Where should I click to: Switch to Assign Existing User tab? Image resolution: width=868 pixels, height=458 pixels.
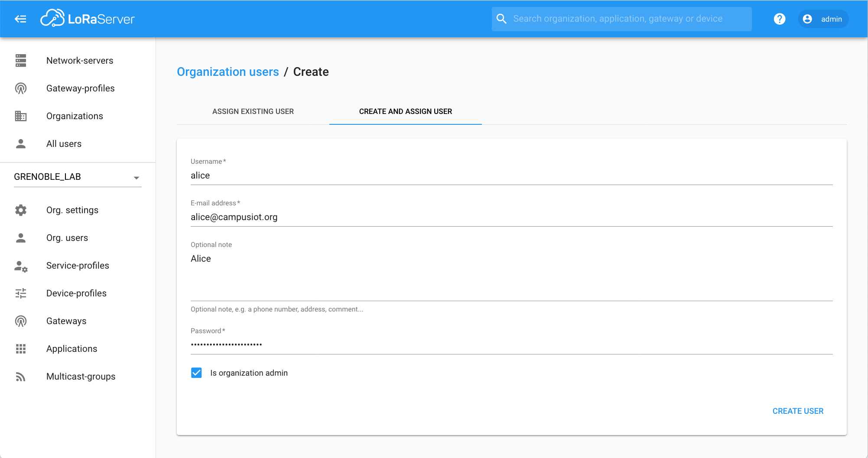253,111
